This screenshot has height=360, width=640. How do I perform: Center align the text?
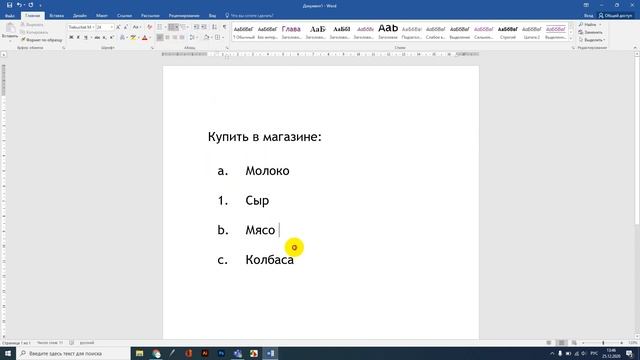(x=167, y=38)
